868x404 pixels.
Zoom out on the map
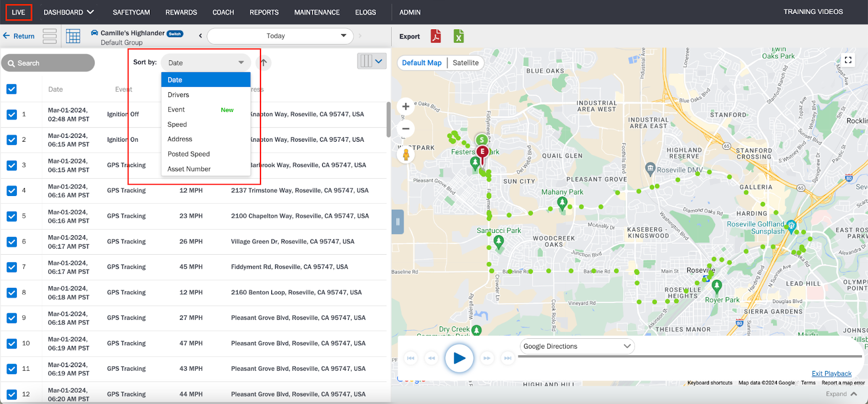[406, 129]
